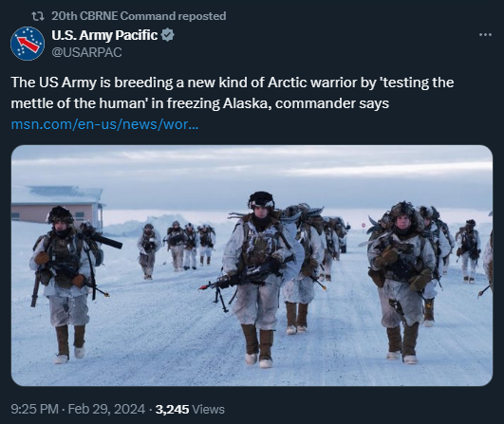Open the Arctic soldiers photo
The image size is (504, 424).
tap(252, 266)
